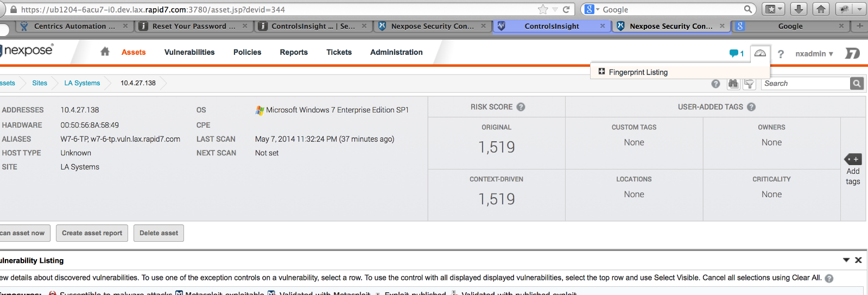Viewport: 868px width, 295px height.
Task: Switch to the ControlsInsight browser tab
Action: pos(552,26)
